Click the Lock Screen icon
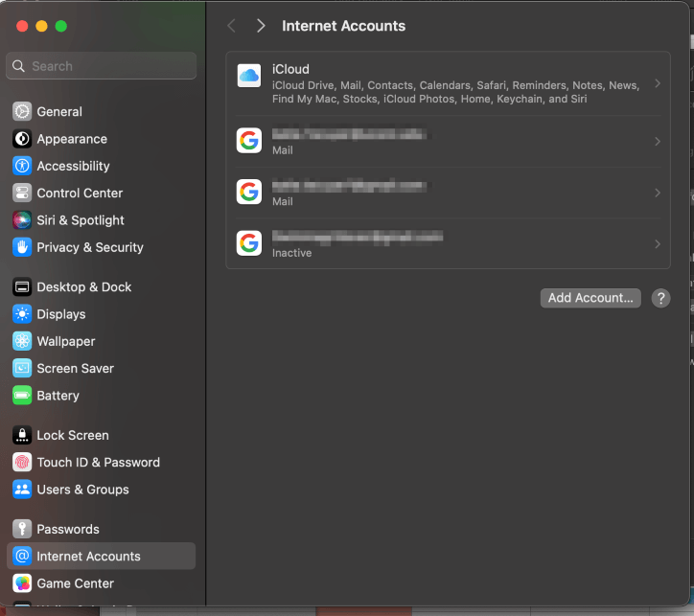The height and width of the screenshot is (616, 694). (22, 435)
